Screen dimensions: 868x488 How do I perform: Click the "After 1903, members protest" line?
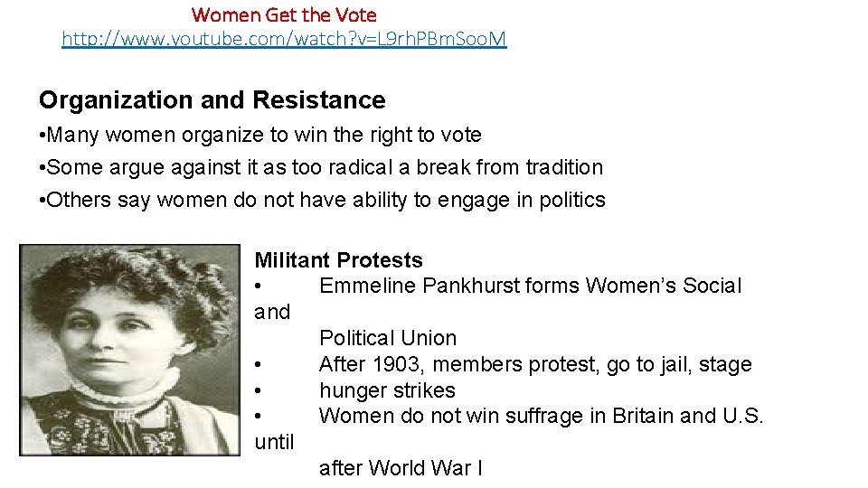click(x=535, y=364)
